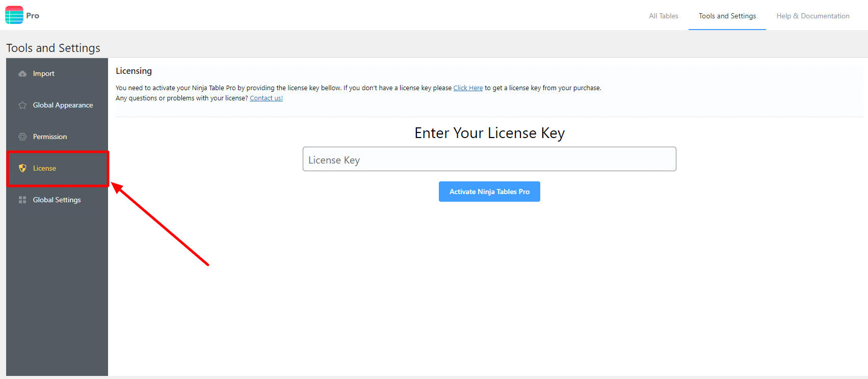This screenshot has height=379, width=868.
Task: Click the Ninja Tables Pro logo icon
Action: (x=14, y=15)
